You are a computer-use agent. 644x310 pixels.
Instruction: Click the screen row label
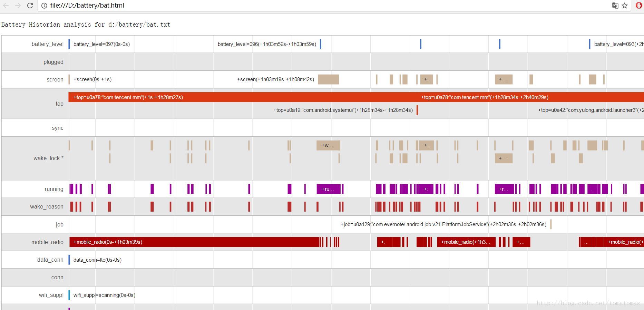[55, 80]
